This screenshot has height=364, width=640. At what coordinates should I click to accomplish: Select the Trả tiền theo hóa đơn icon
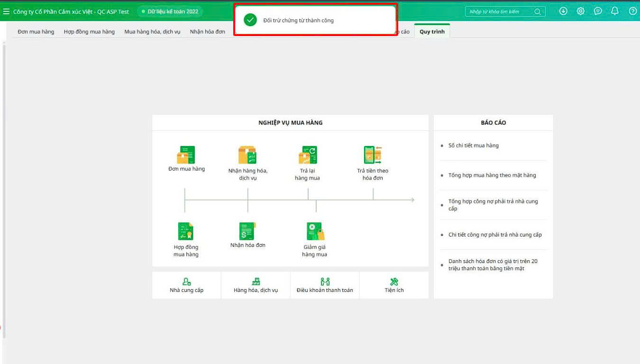[x=373, y=155]
